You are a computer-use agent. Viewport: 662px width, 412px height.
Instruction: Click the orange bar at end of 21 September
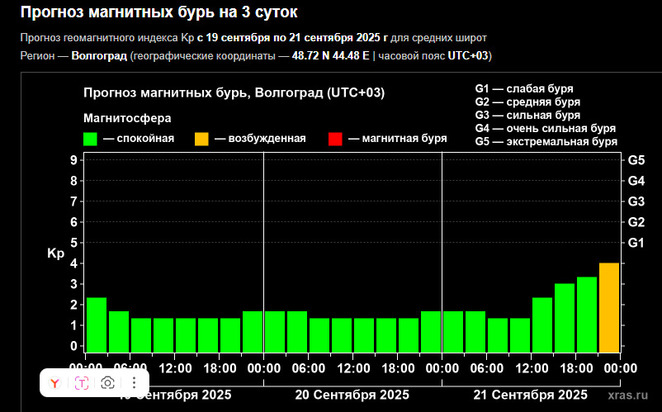[609, 308]
